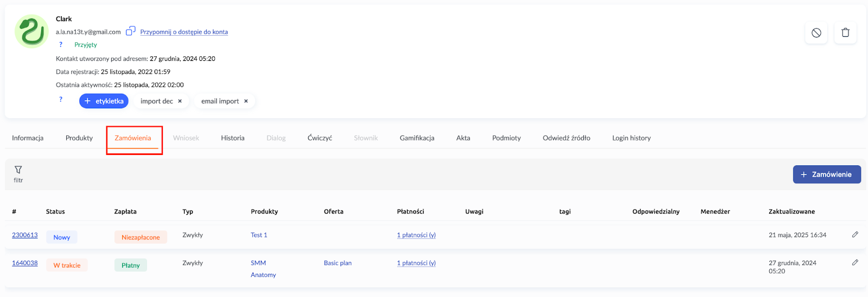Viewport: 868px width, 297px height.
Task: Open the Gamifikacja tab
Action: coord(417,138)
